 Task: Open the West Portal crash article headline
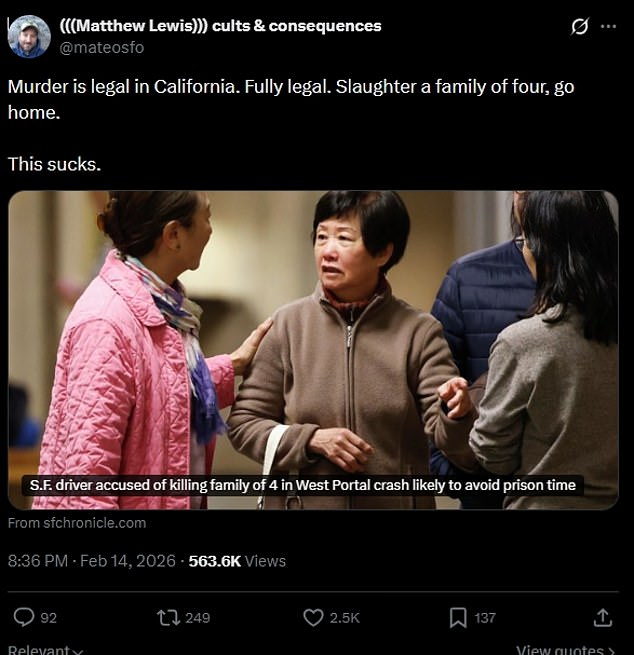click(302, 485)
